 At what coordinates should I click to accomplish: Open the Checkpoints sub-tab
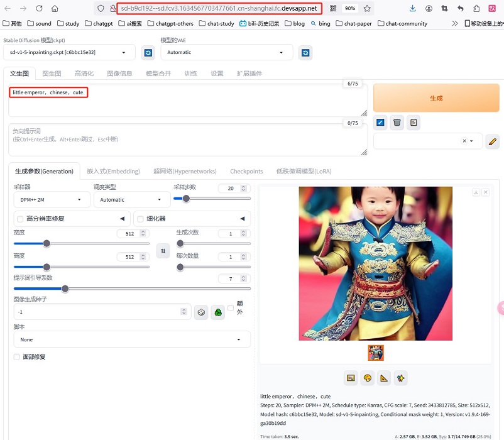pyautogui.click(x=246, y=172)
